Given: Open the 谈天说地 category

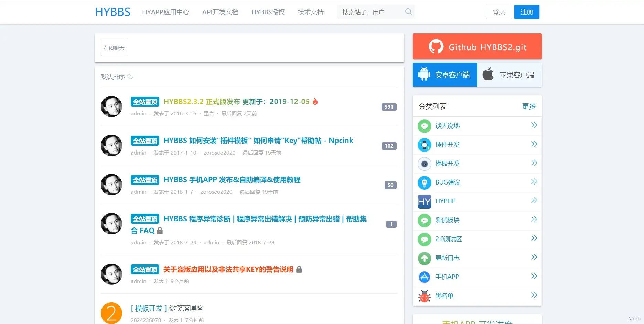Looking at the screenshot, I should 447,126.
